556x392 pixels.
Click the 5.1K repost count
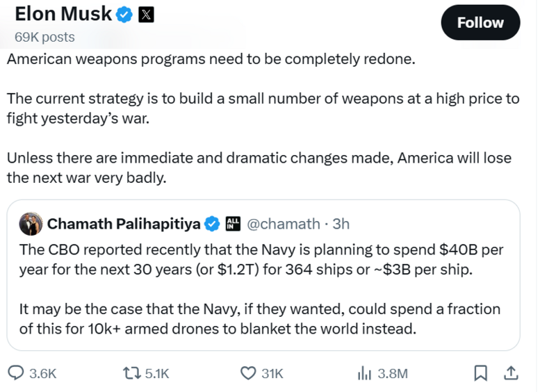pos(156,373)
